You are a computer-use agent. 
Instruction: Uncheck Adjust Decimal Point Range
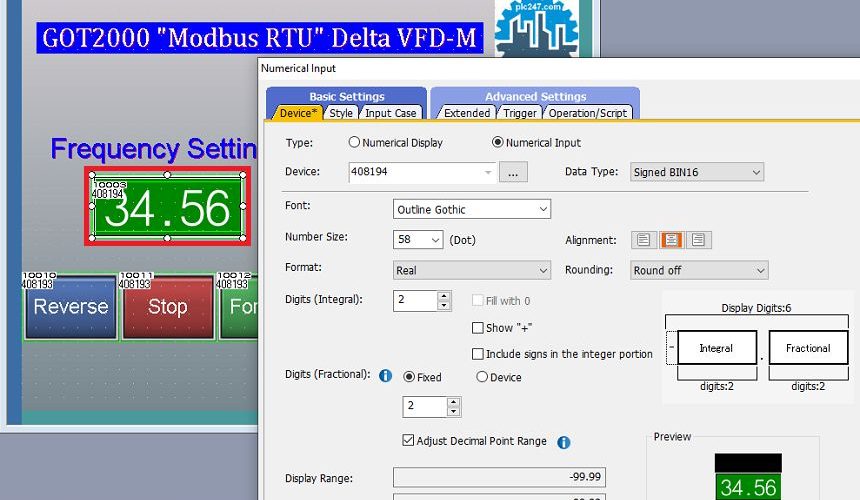[408, 440]
